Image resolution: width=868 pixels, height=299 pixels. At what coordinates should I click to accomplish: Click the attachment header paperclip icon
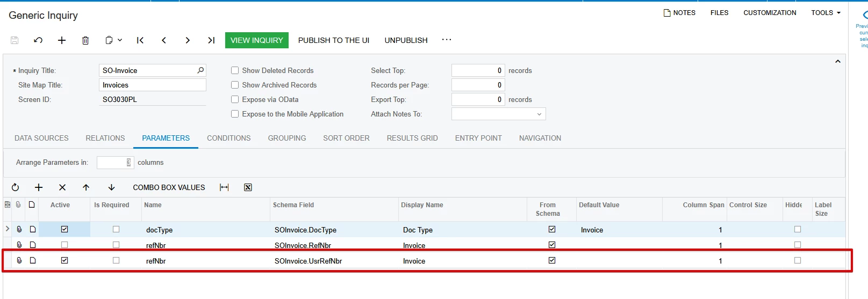[x=19, y=205]
